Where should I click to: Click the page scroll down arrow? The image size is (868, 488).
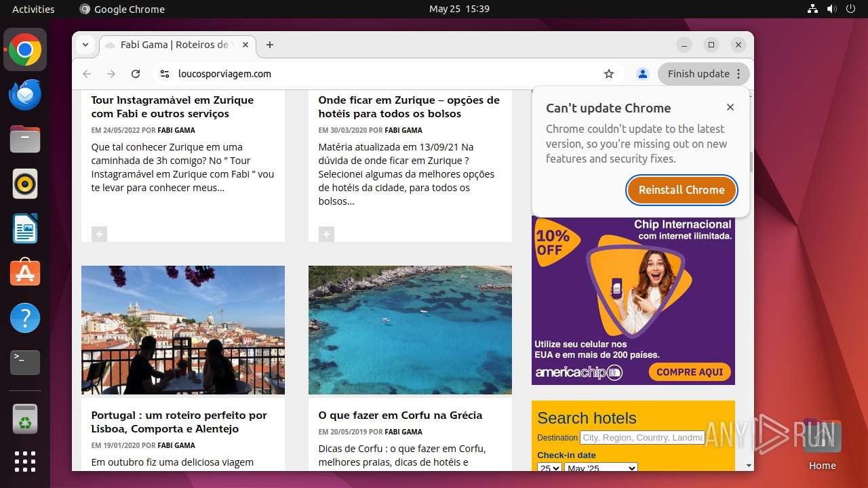coord(749,466)
